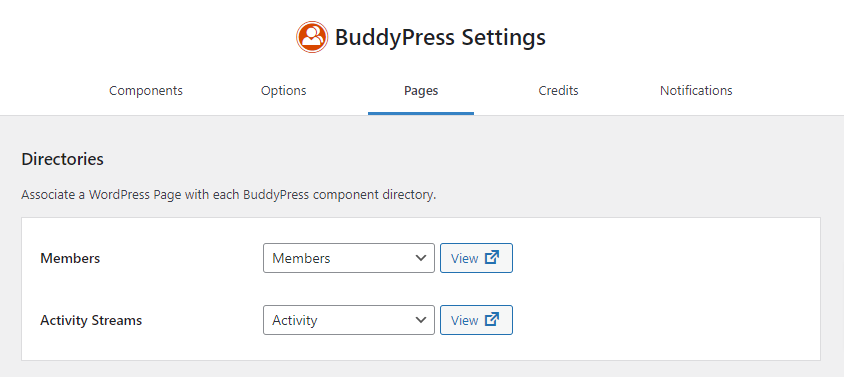Expand chevron arrow on Activity select box

[x=421, y=320]
